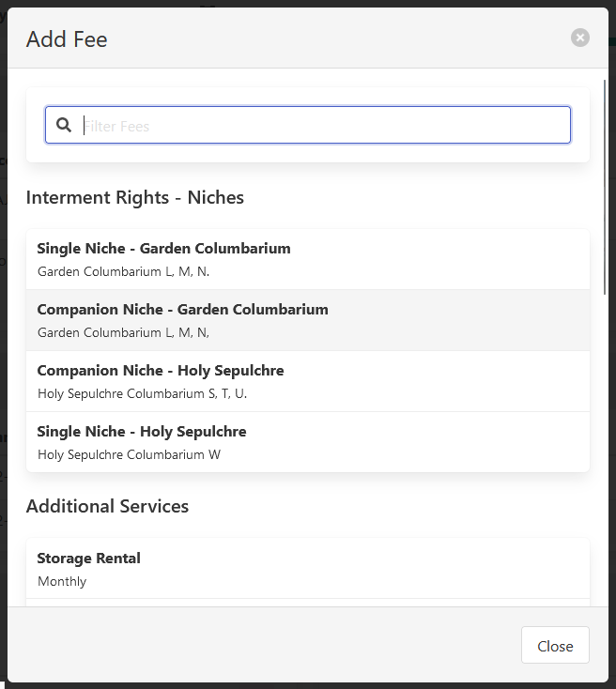Dismiss the Add Fee dialog with the X icon
616x689 pixels.
pyautogui.click(x=580, y=38)
